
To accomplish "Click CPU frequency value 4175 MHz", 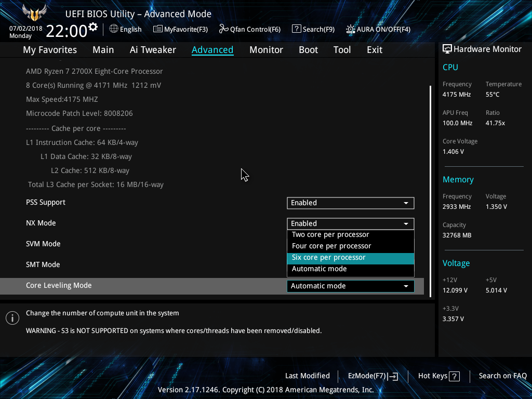I will pos(457,95).
